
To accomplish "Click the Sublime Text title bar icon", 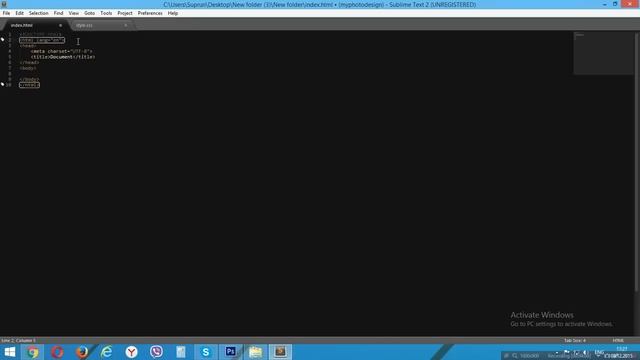I will point(4,4).
